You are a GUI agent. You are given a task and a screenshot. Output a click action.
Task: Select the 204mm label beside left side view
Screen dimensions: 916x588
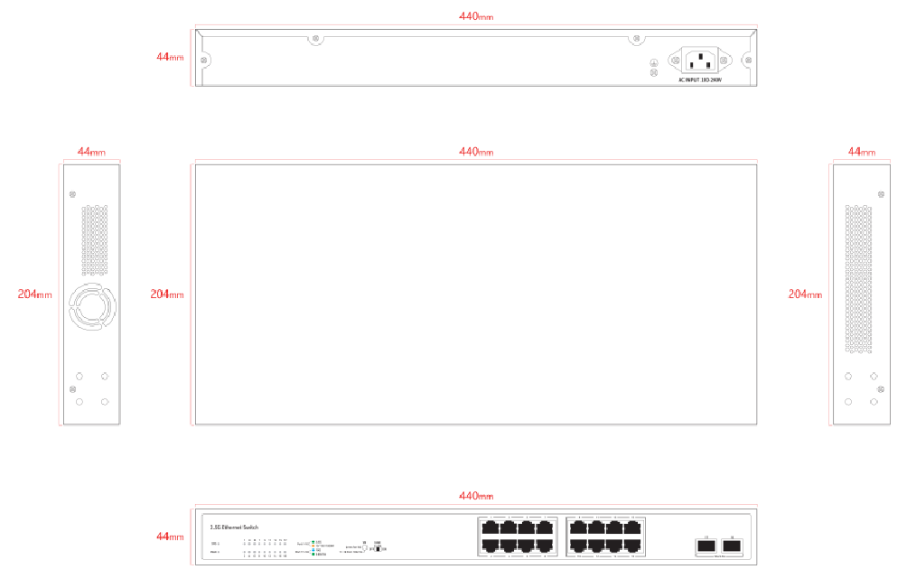pos(34,294)
